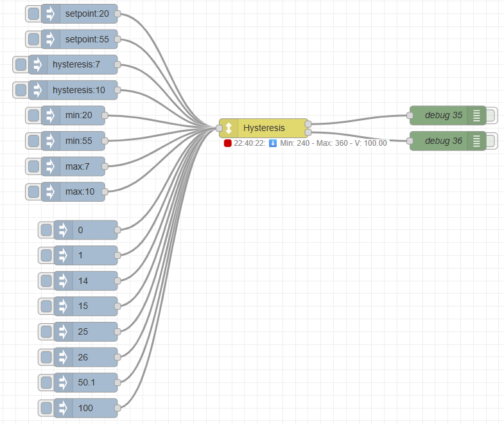Fire the inject node labeled 26

click(x=46, y=357)
